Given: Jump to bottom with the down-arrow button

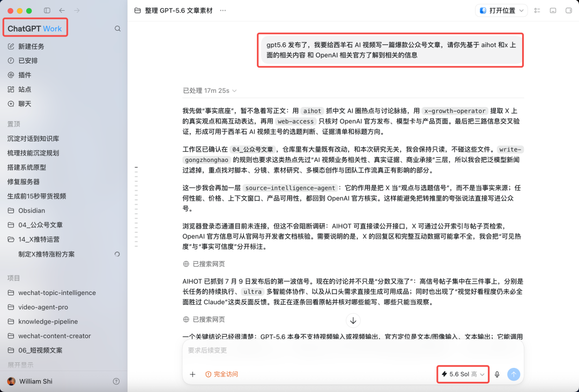Looking at the screenshot, I should pos(353,320).
